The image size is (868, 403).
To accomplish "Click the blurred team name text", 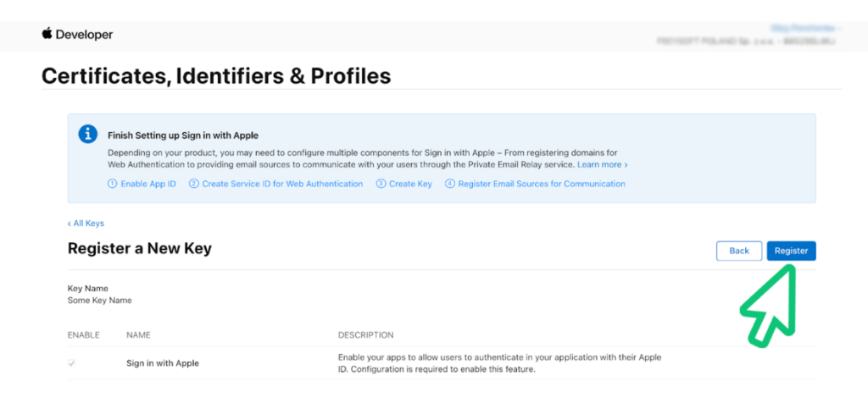I will [x=746, y=41].
